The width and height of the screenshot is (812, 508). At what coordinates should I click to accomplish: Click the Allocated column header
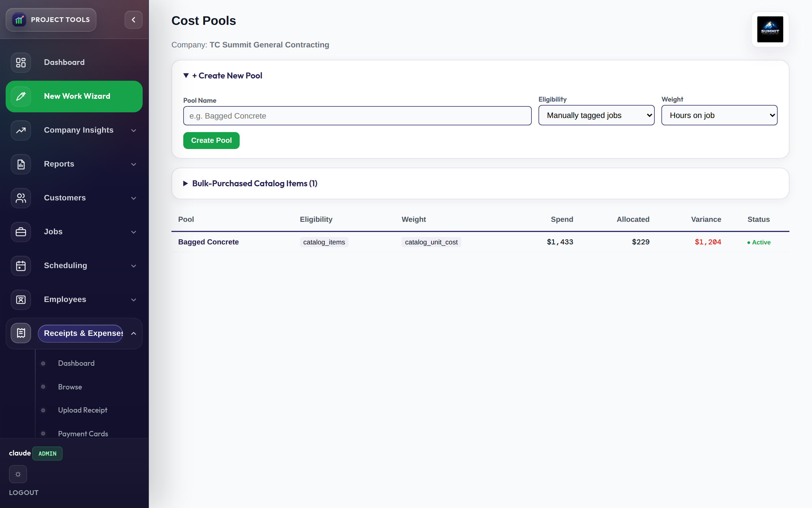(x=633, y=219)
